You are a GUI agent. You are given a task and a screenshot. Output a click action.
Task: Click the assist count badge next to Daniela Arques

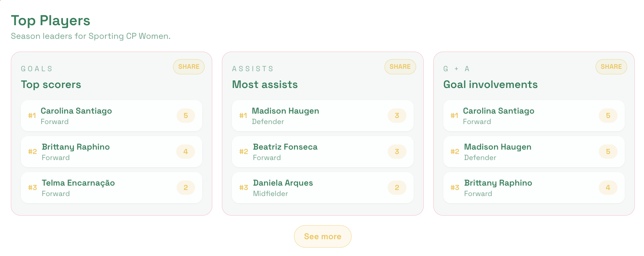(x=397, y=187)
